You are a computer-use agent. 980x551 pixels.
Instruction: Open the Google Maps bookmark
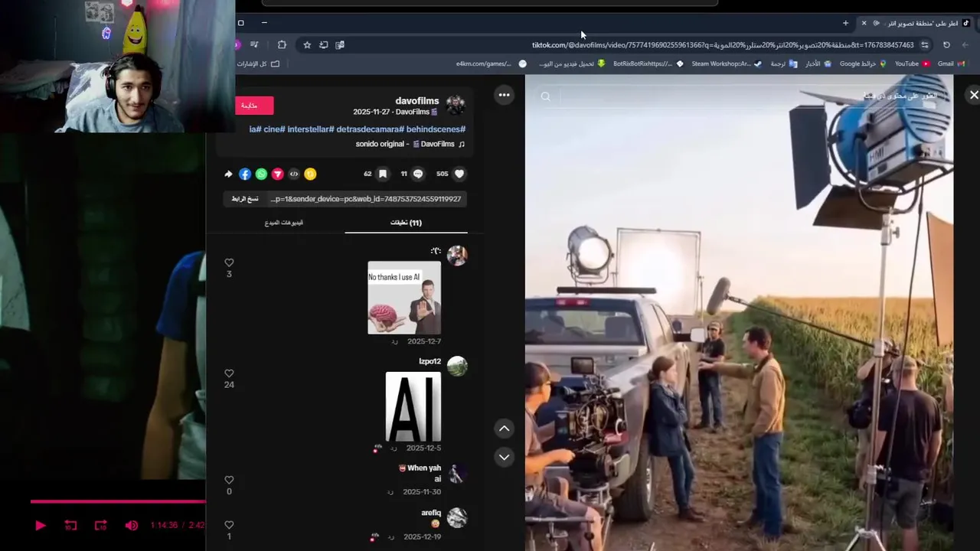click(x=863, y=64)
